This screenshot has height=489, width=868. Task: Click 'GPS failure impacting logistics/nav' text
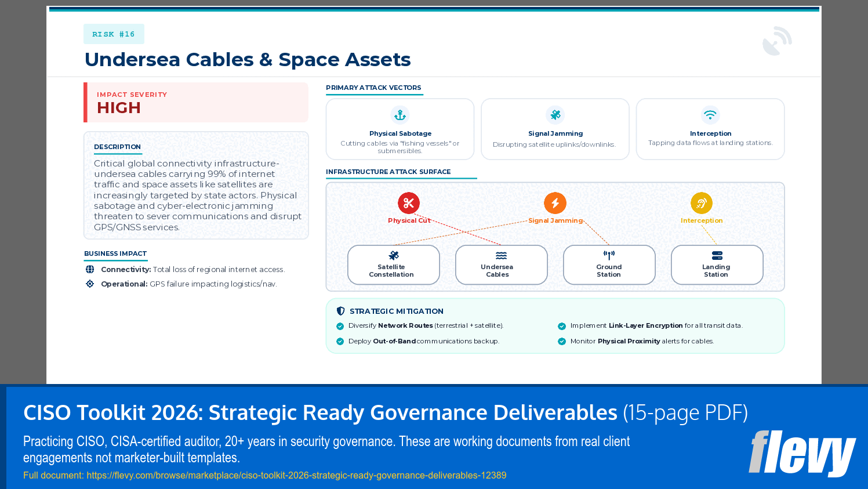[x=213, y=284]
